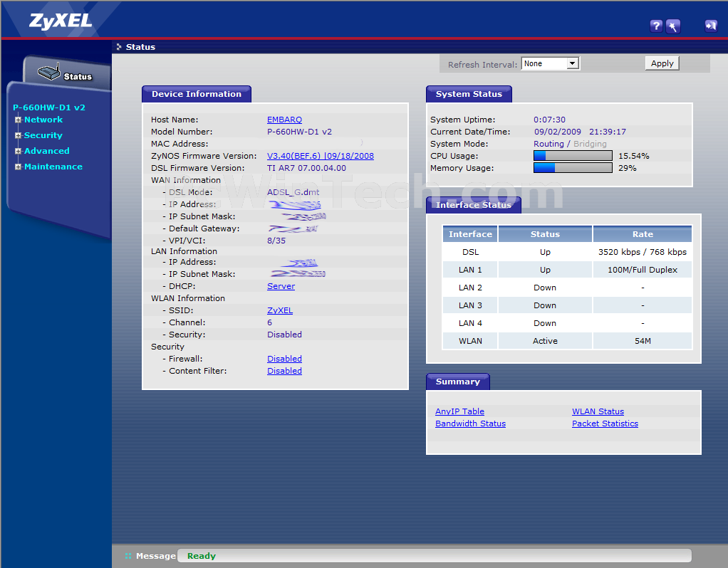Select the System Status tab header

469,94
